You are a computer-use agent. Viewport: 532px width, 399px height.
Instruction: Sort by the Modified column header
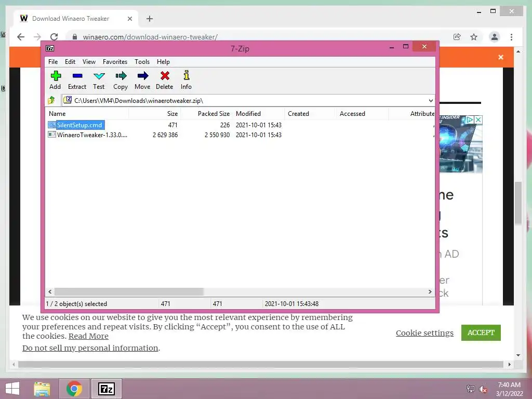tap(259, 114)
